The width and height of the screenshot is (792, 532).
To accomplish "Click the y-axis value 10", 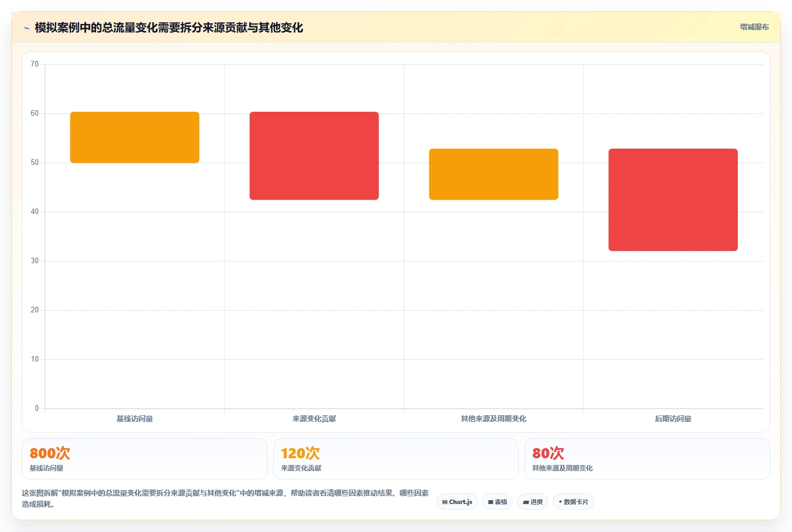I will click(35, 359).
